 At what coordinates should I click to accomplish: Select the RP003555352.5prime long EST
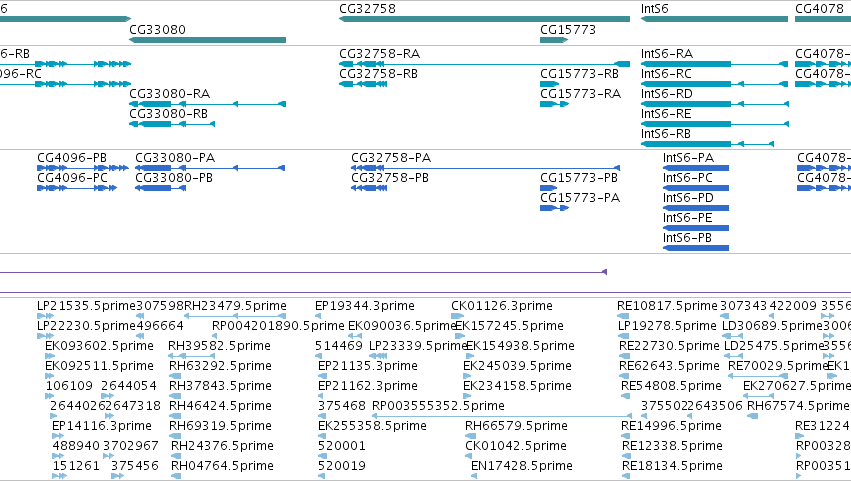click(x=501, y=416)
